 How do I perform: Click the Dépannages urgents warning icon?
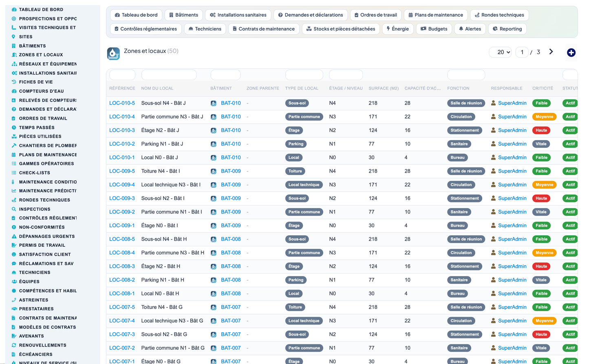coord(14,236)
